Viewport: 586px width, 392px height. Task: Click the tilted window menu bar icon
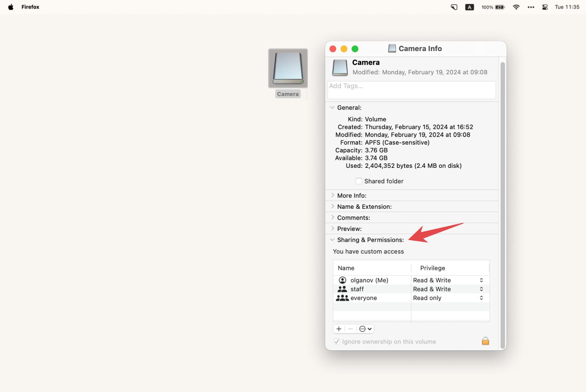click(454, 7)
